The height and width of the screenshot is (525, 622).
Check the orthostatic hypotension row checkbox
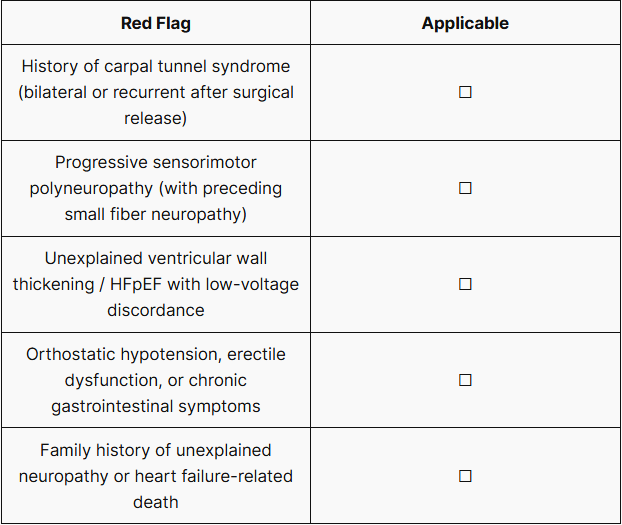(x=465, y=380)
